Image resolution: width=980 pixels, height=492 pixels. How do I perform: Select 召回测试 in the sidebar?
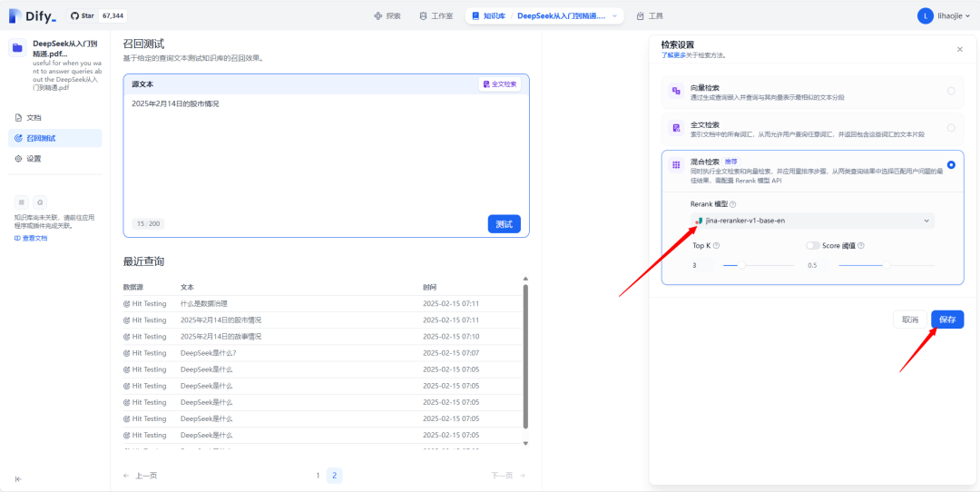(x=55, y=138)
